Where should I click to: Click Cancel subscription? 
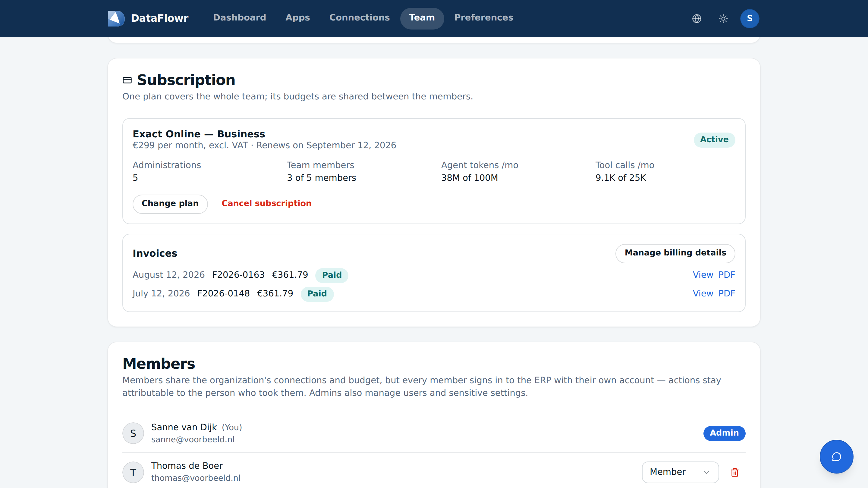266,203
